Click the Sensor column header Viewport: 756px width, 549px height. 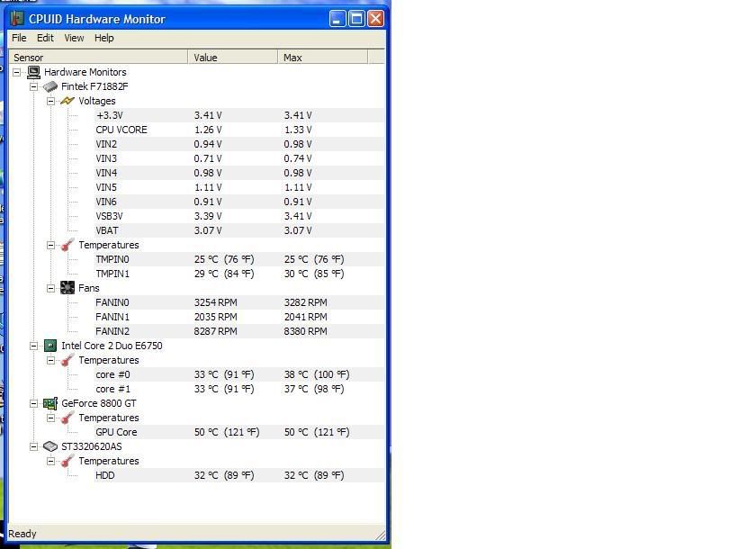[x=99, y=57]
